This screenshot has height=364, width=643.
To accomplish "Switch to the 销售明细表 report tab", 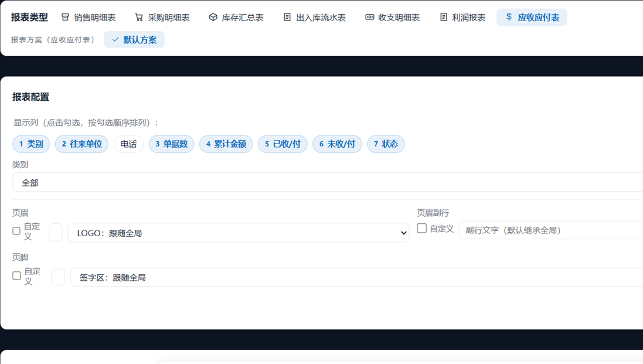I will pos(88,17).
